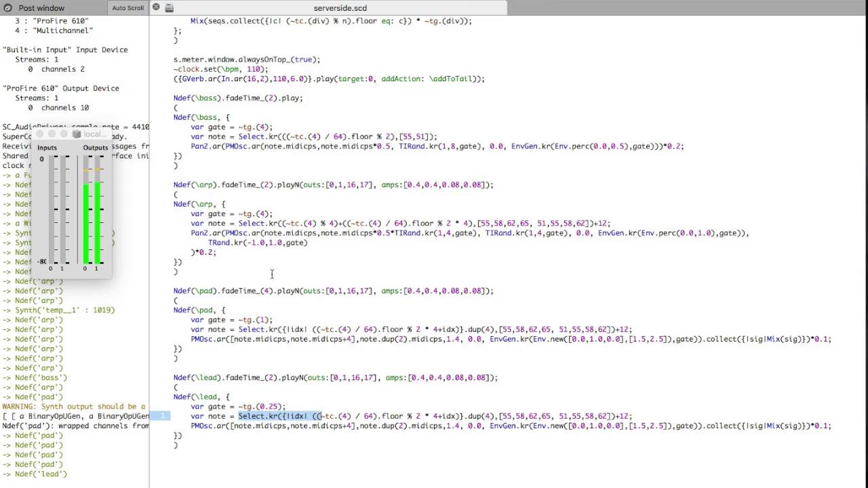Click input channel 1 level meter bar
This screenshot has height=488, width=868.
(x=62, y=209)
